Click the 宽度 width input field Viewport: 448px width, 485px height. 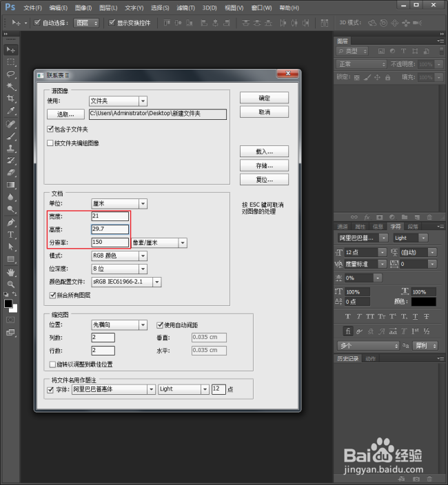(110, 216)
